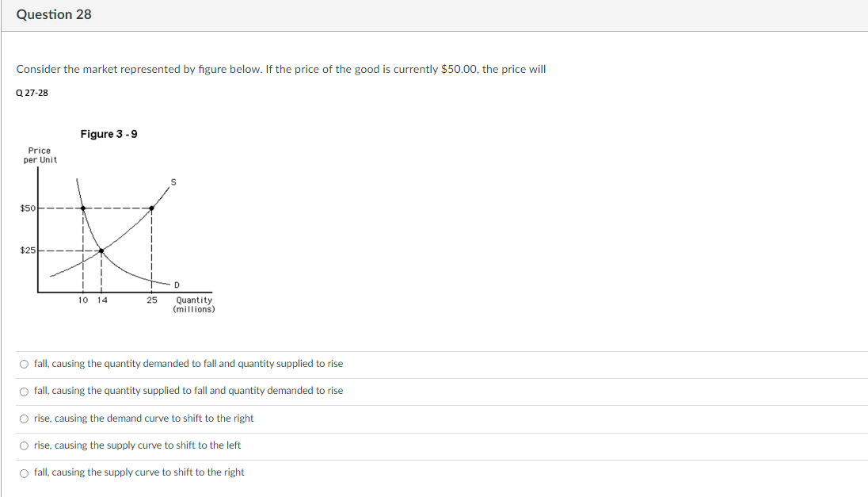This screenshot has width=868, height=497.
Task: Click the demand curve labeled D
Action: click(177, 283)
